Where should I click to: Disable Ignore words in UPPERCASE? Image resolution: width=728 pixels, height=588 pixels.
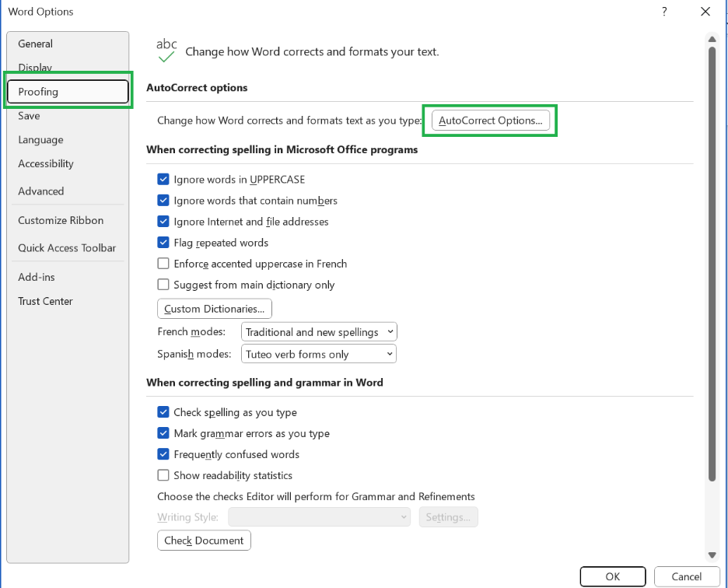click(x=163, y=179)
